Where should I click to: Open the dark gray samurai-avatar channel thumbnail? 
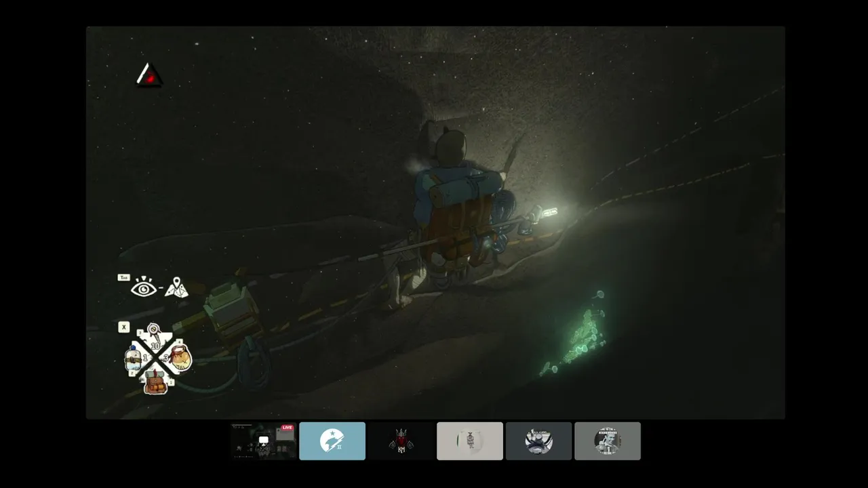[x=538, y=441]
